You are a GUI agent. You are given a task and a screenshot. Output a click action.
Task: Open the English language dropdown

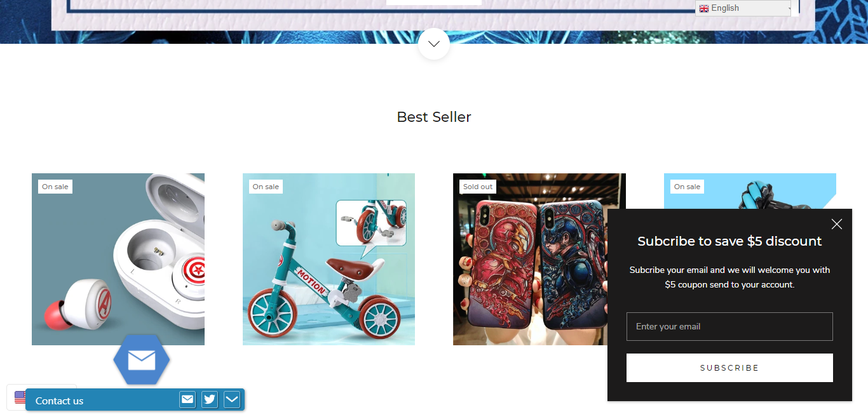[744, 8]
